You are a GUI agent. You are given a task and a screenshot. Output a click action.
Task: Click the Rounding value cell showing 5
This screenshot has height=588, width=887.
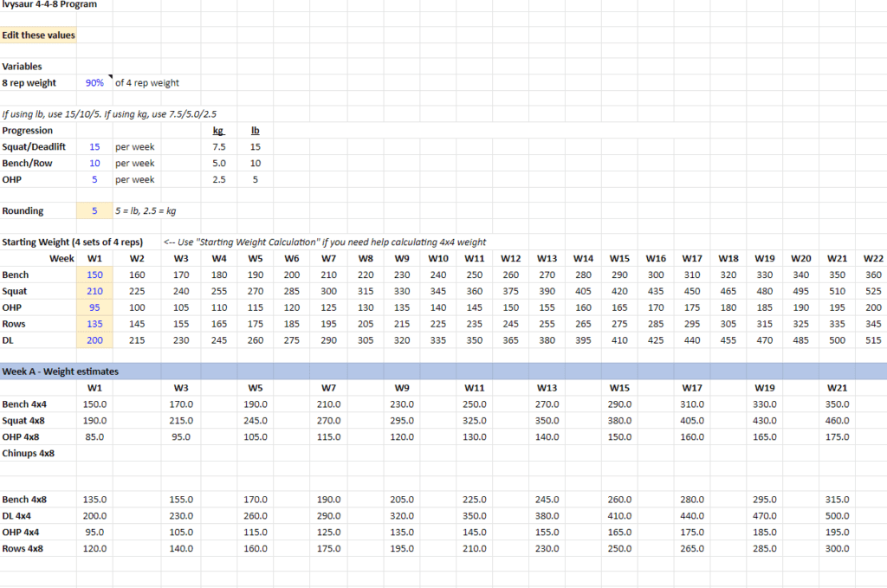[x=94, y=210]
